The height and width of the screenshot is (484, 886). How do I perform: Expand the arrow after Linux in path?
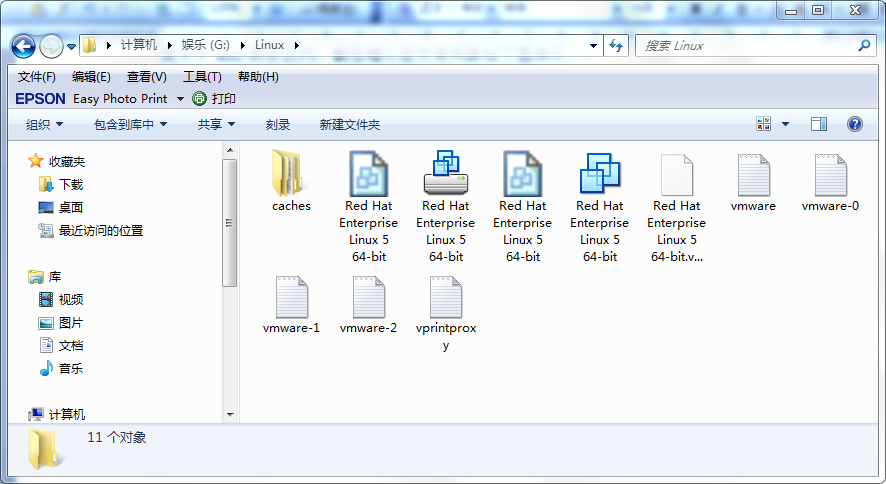(297, 45)
